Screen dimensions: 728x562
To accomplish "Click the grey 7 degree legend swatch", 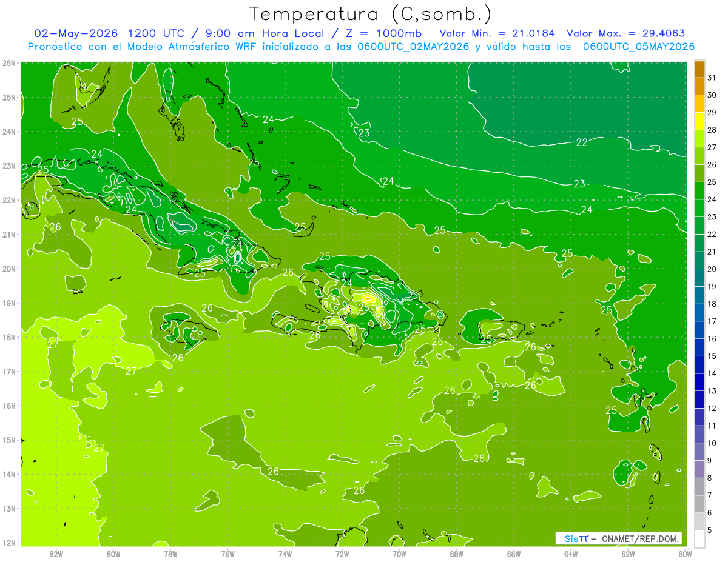I will tap(699, 504).
